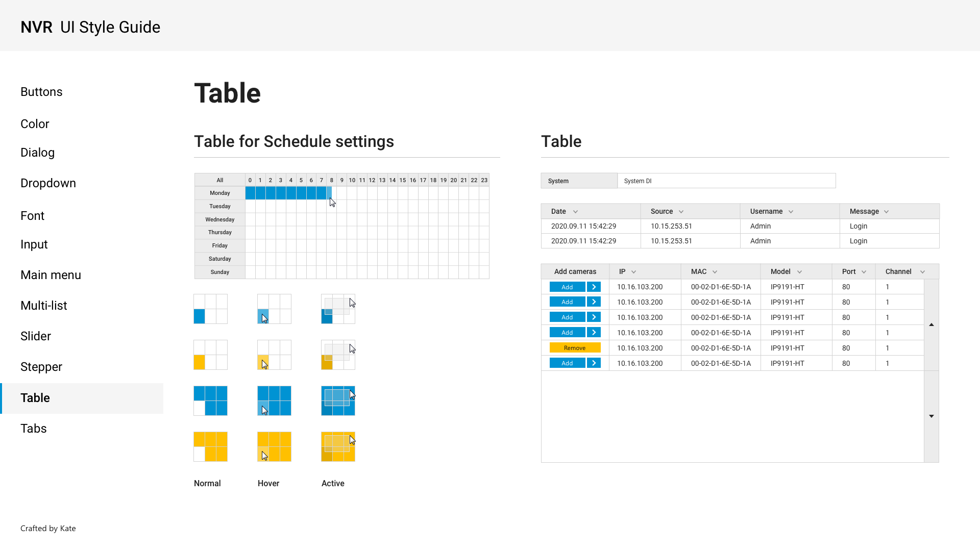Toggle Monday hour 0 schedule cell

250,193
